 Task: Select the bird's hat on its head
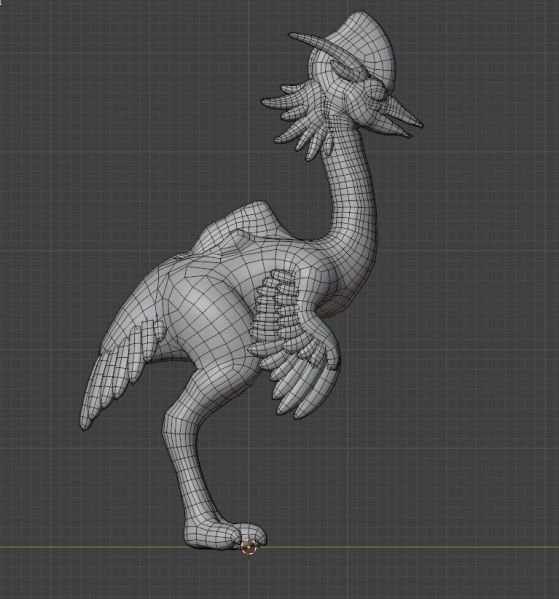pyautogui.click(x=355, y=48)
